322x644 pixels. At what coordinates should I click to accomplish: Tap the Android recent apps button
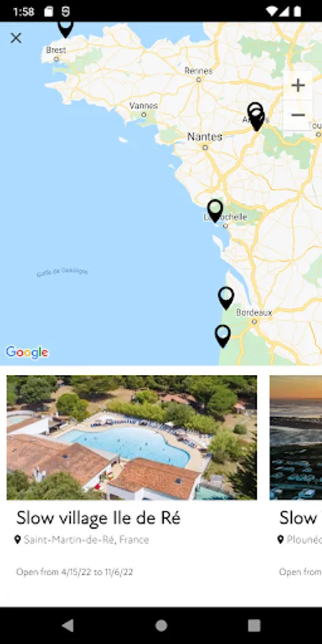coord(254,625)
